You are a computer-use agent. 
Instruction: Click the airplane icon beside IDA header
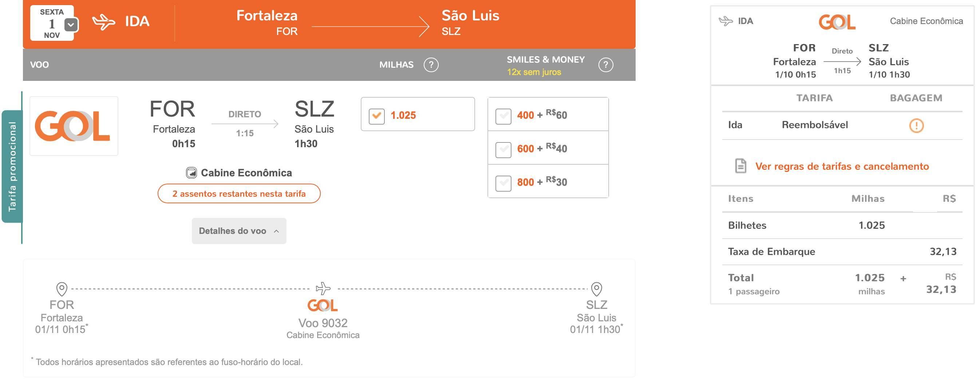click(x=103, y=21)
